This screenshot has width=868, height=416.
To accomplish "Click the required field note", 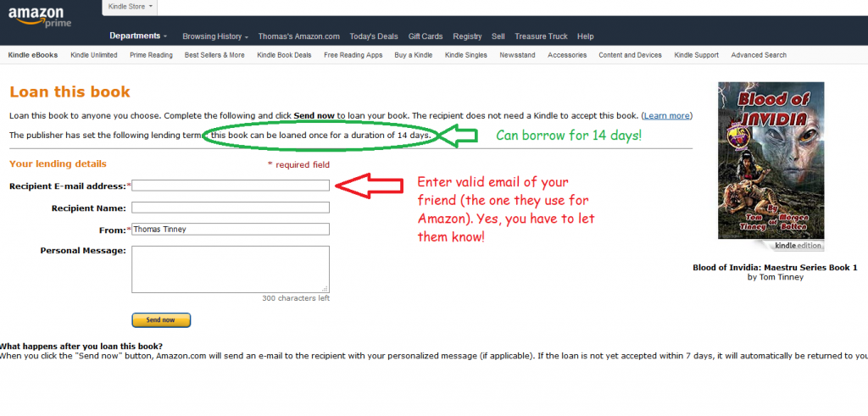I will click(298, 165).
